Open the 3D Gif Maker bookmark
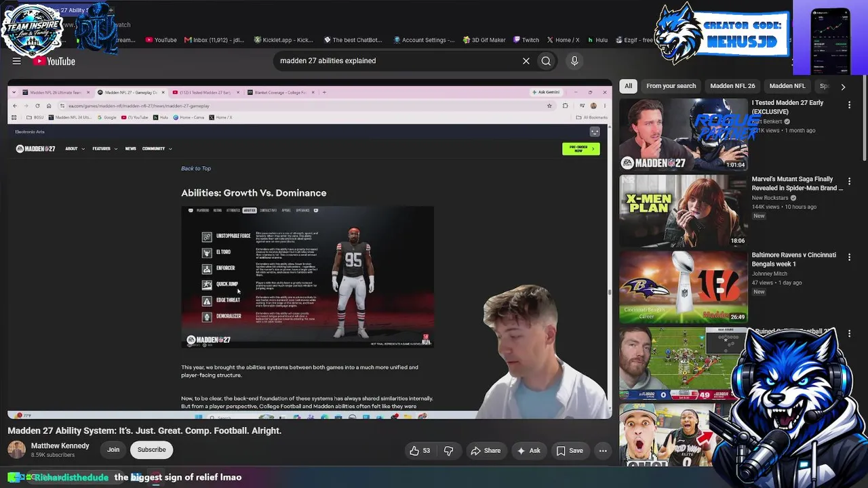Viewport: 868px width, 488px height. [x=484, y=40]
